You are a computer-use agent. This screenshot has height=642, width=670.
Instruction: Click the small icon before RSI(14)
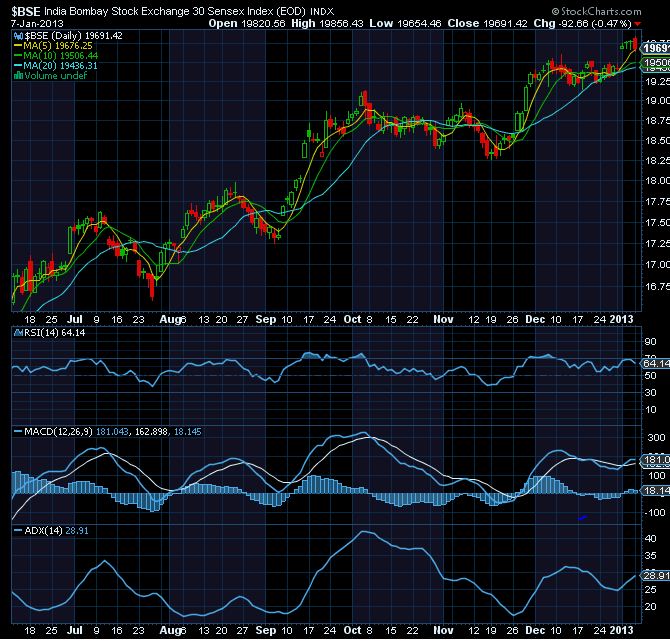19,333
